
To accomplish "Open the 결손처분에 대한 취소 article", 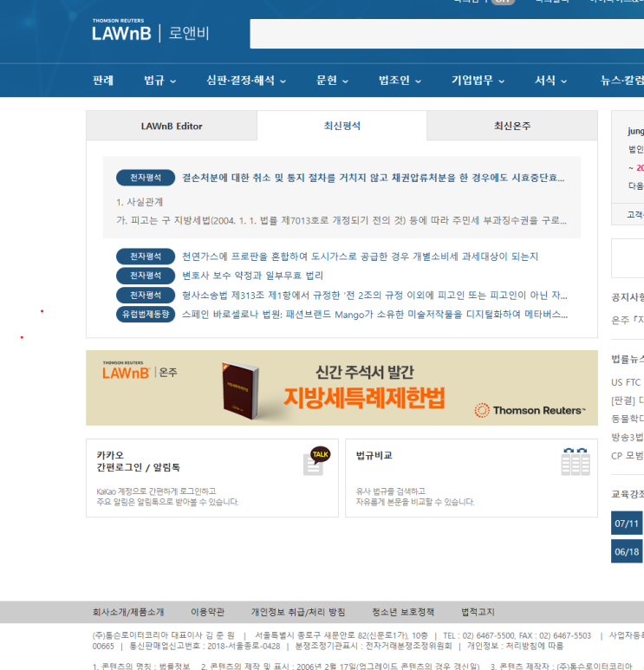I will (x=373, y=178).
